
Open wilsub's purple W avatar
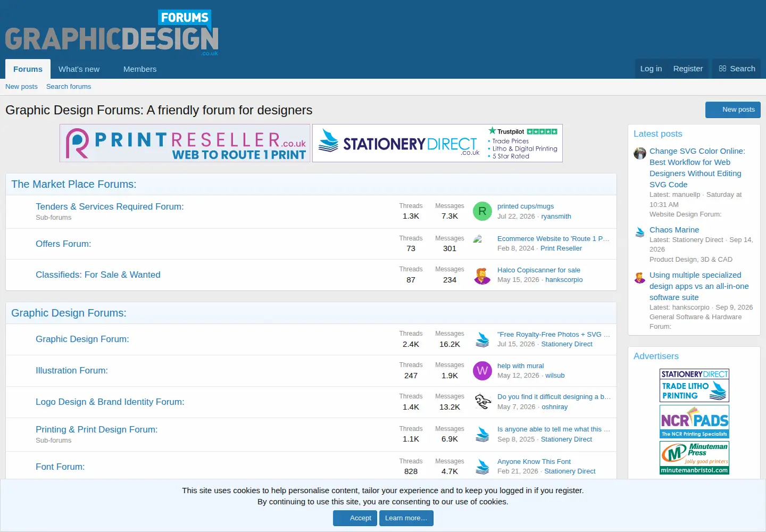point(482,371)
